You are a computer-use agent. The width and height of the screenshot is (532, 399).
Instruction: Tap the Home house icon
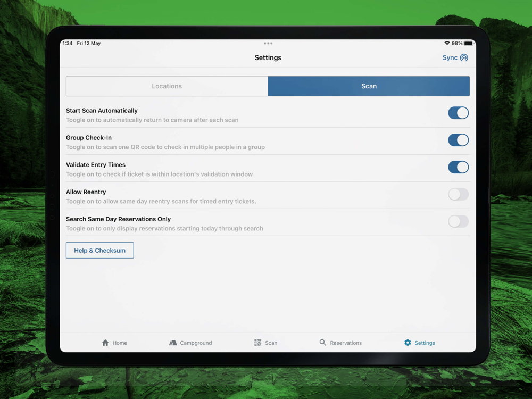105,343
